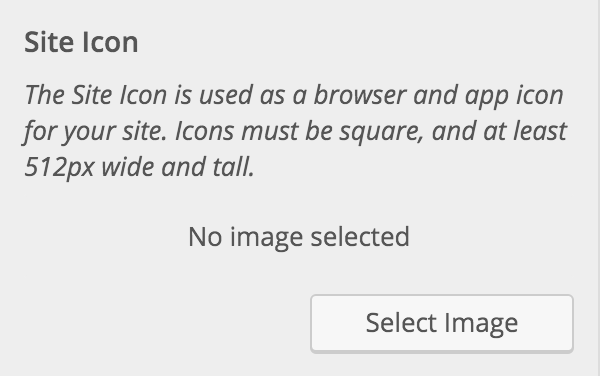Click the italic Site Icon description paragraph
The image size is (604, 376).
295,131
